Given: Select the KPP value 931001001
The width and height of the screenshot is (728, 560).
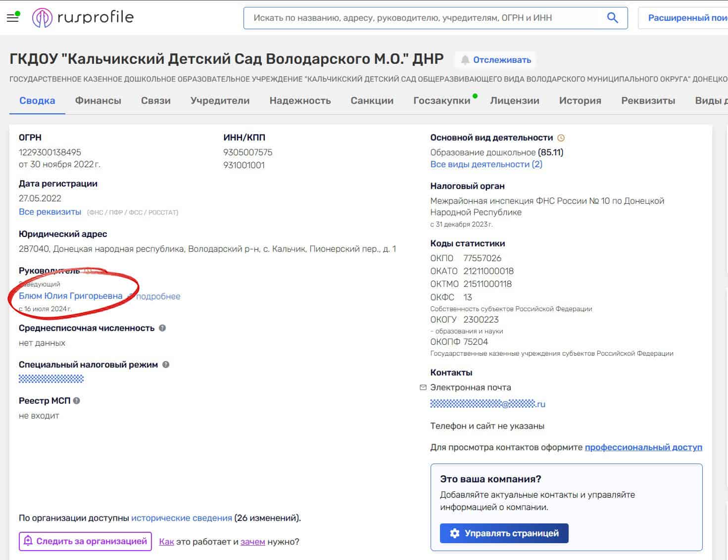Looking at the screenshot, I should point(244,165).
